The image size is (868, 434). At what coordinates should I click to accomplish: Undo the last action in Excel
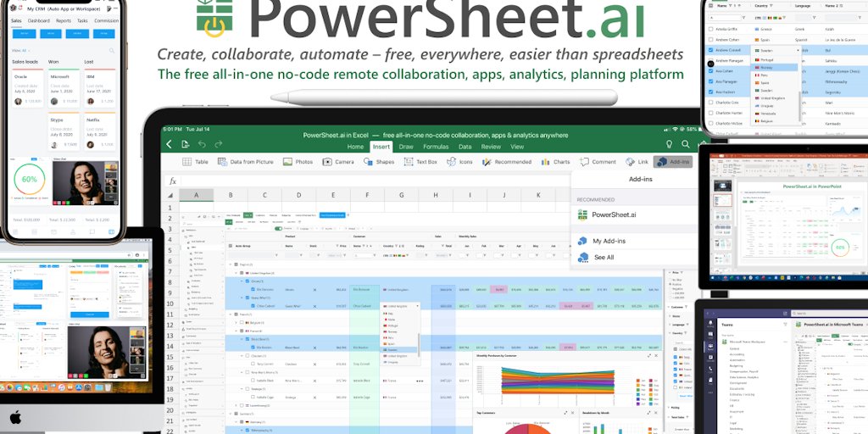(x=202, y=144)
